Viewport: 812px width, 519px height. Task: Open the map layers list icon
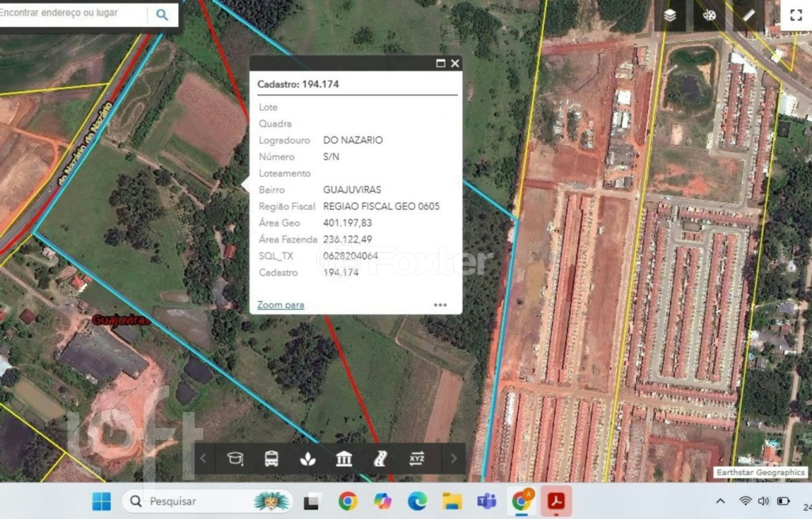coord(669,15)
